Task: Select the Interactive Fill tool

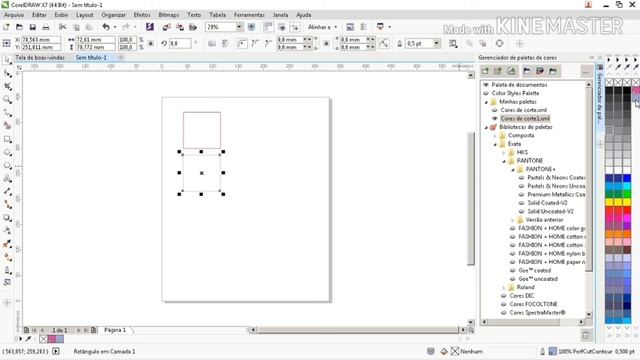Action: pos(7,257)
